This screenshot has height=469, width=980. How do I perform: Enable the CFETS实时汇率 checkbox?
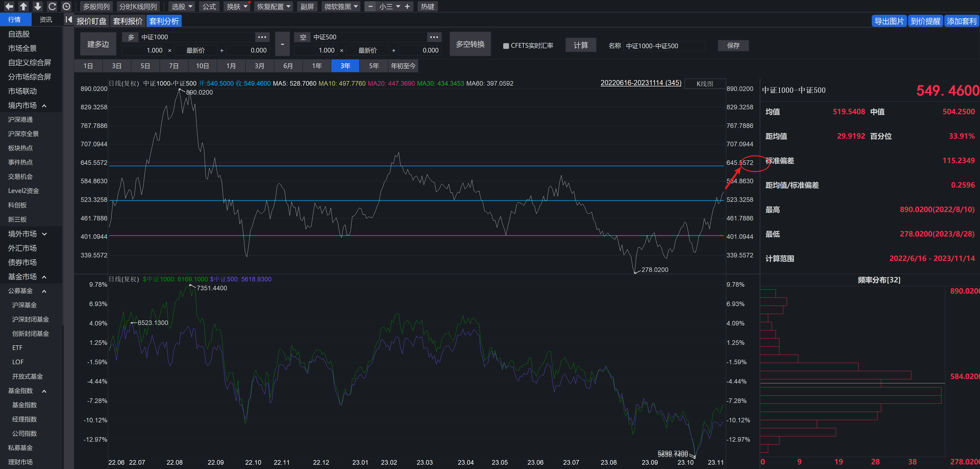tap(506, 46)
